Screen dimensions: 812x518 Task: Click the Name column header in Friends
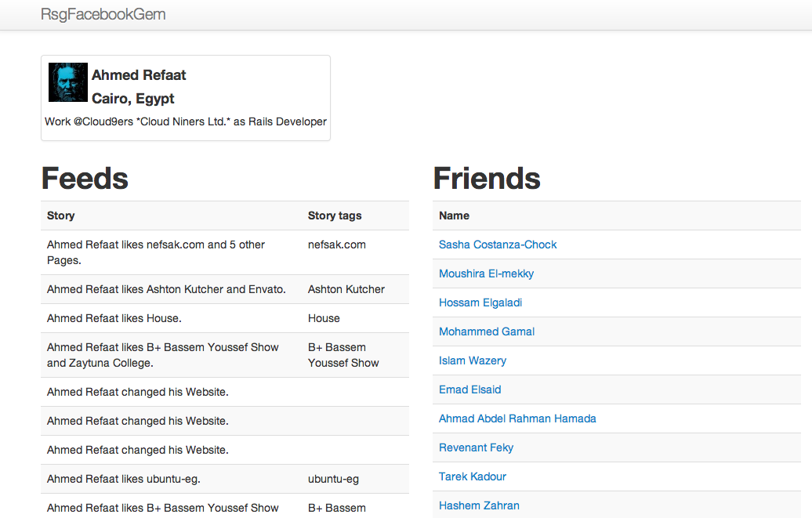coord(455,216)
